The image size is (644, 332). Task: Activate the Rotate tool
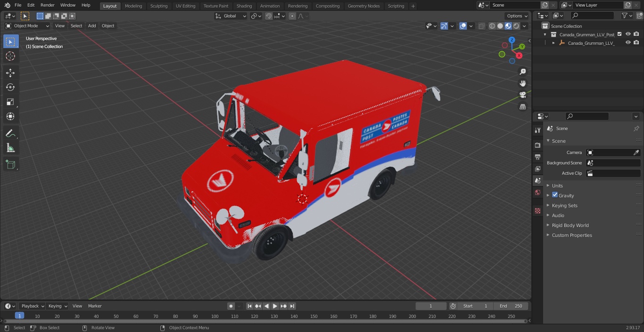coord(10,87)
